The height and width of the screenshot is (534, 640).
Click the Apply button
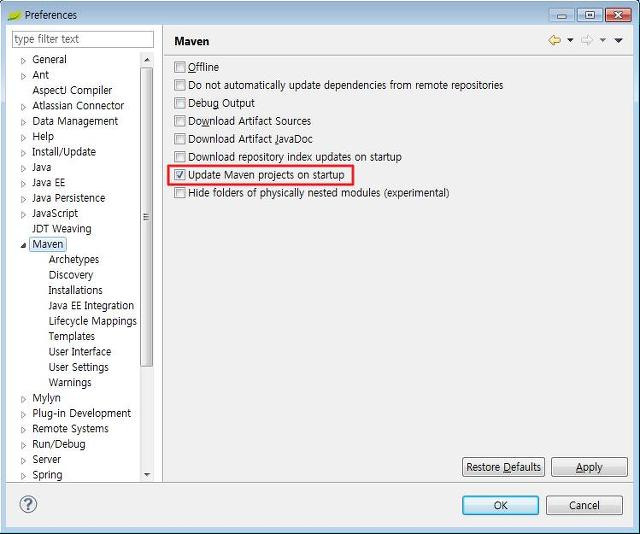click(589, 467)
